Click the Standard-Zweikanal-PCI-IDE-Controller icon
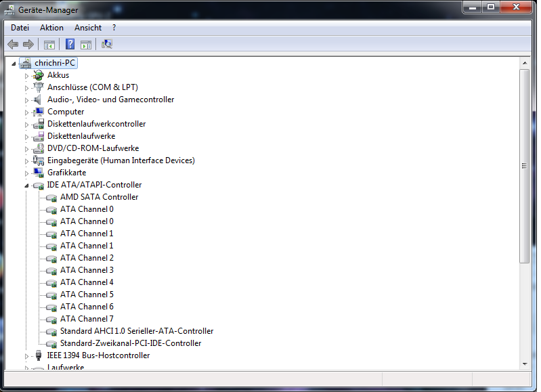The height and width of the screenshot is (392, 541). [x=51, y=344]
